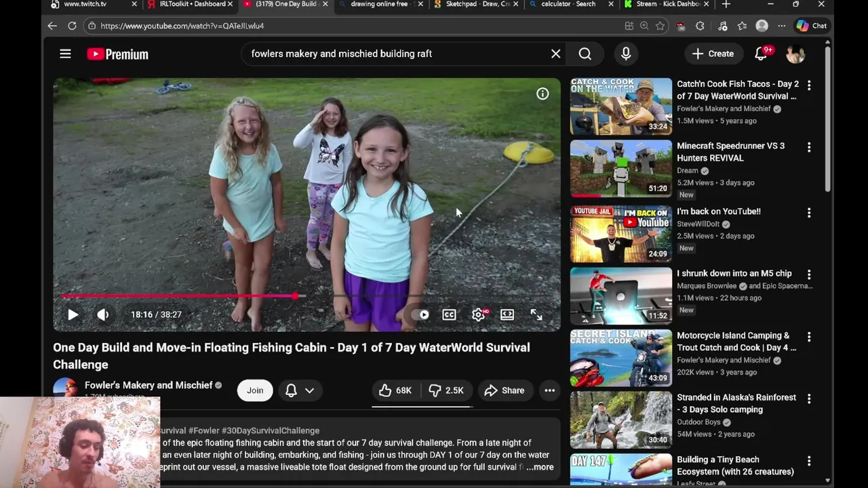Close the IRLToolkit Dashboard tab
This screenshot has height=488, width=868.
(x=230, y=4)
